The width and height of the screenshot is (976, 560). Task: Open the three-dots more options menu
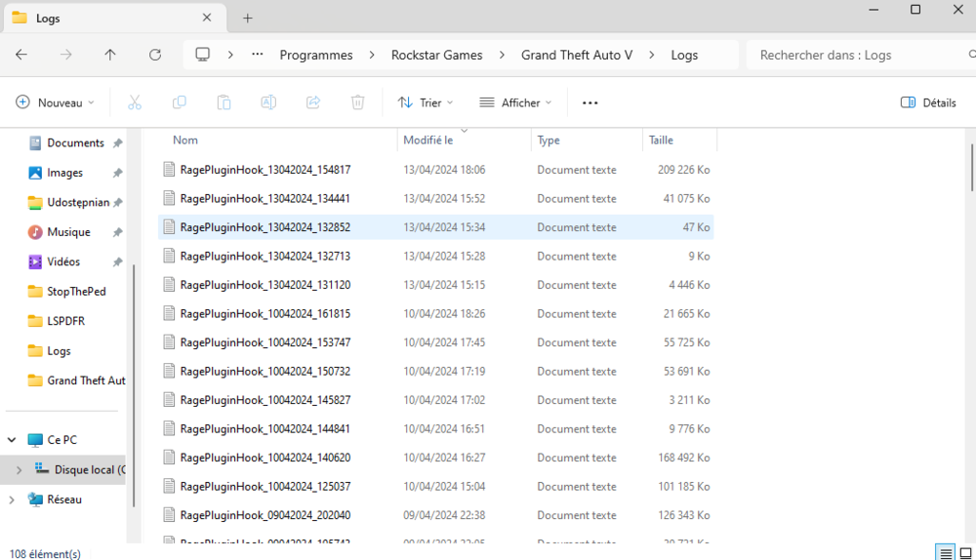coord(590,102)
